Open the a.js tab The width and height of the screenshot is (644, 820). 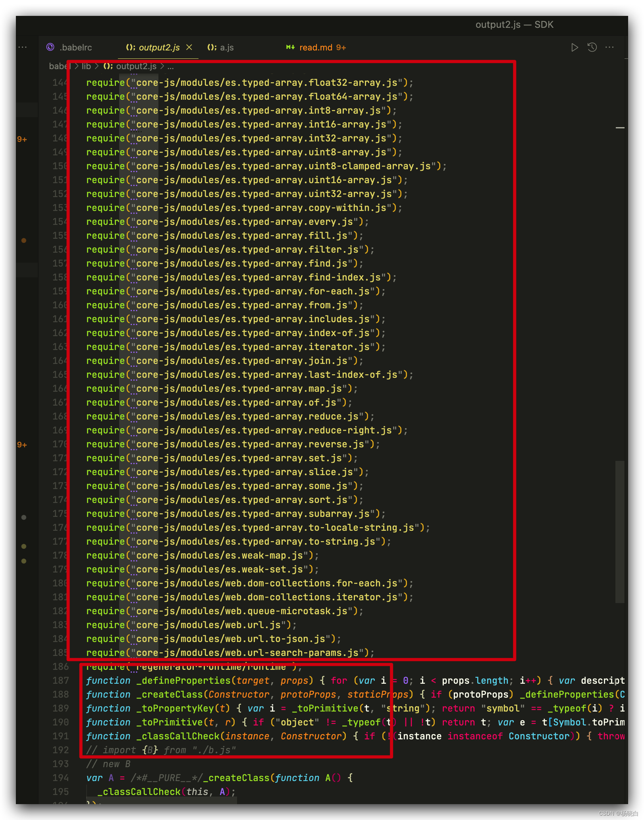(x=227, y=47)
